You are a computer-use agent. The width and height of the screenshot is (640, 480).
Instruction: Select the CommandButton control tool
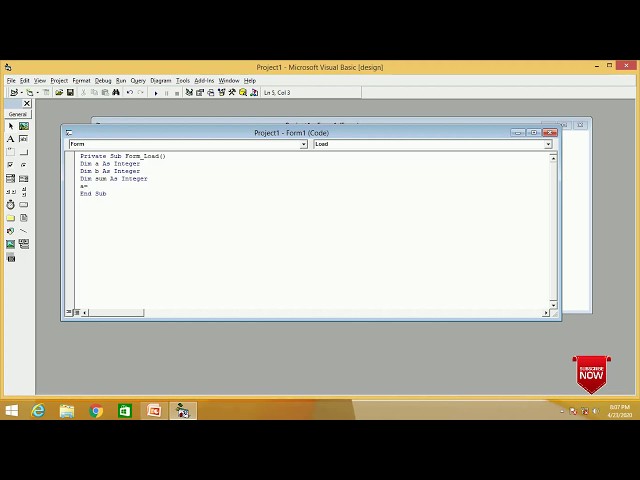24,152
